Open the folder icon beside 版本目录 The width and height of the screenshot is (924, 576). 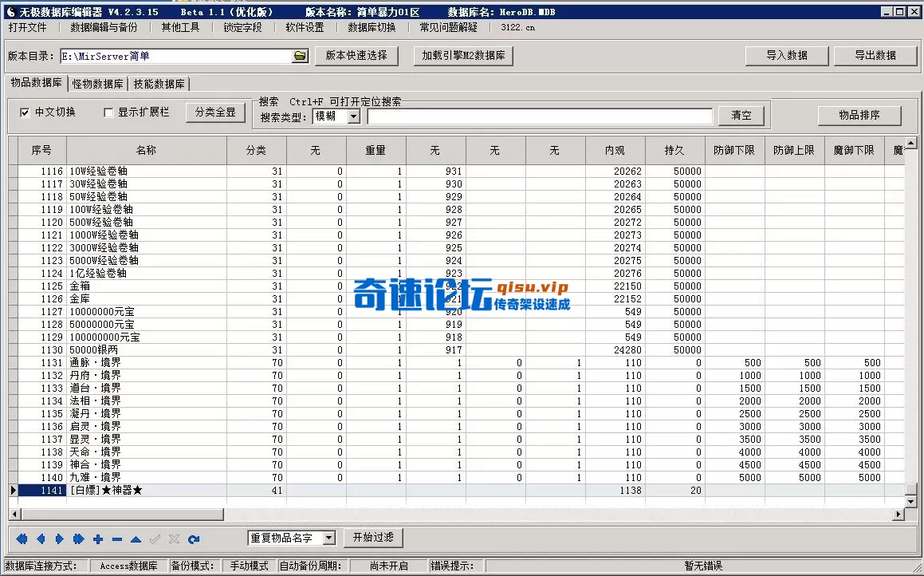click(300, 56)
